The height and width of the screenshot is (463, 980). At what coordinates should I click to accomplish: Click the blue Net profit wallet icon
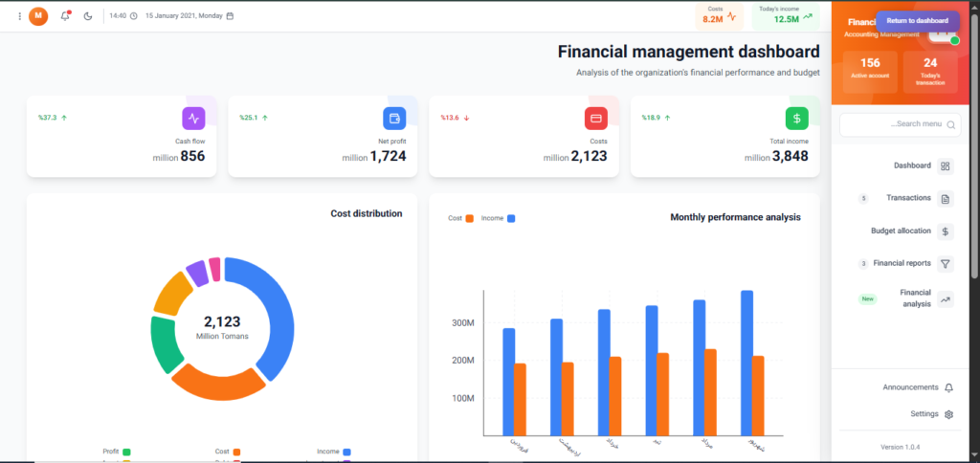point(394,119)
